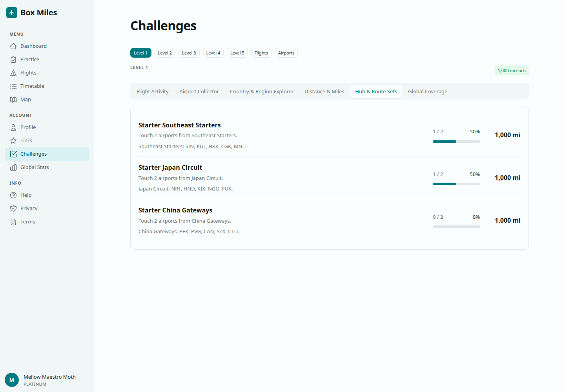Open Global Stats page
Screen dimensions: 565x392
point(47,167)
